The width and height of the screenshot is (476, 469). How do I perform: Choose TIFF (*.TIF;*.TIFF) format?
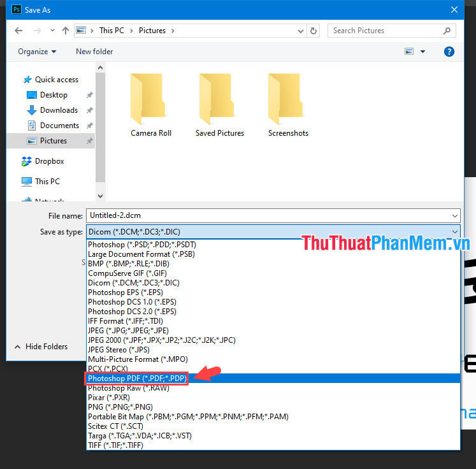[273, 445]
